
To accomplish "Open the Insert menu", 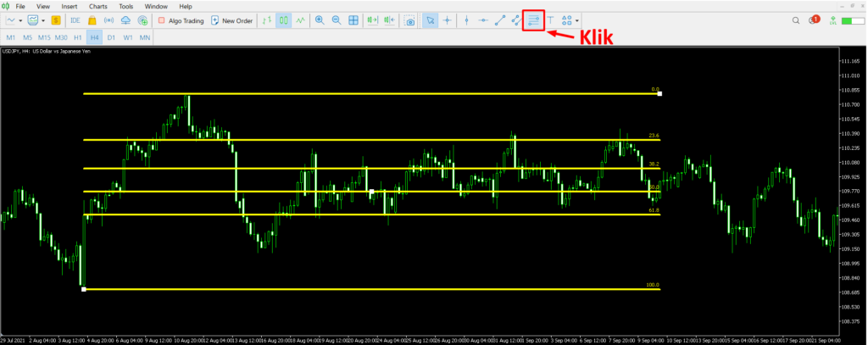I will (x=70, y=6).
